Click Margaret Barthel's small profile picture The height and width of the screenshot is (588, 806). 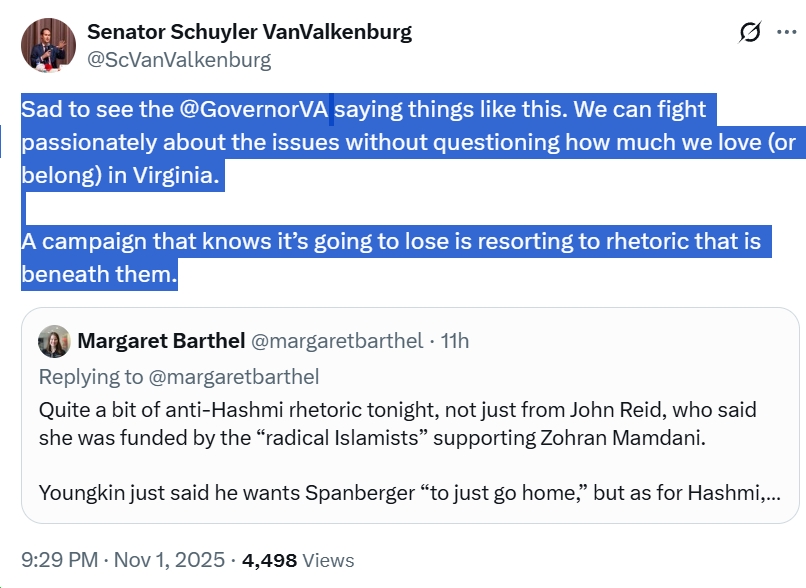54,341
